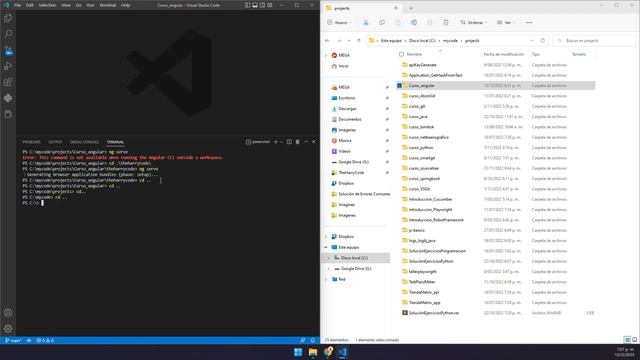Open Visual Studio Code from the taskbar
Image resolution: width=640 pixels, height=360 pixels.
pos(343,352)
